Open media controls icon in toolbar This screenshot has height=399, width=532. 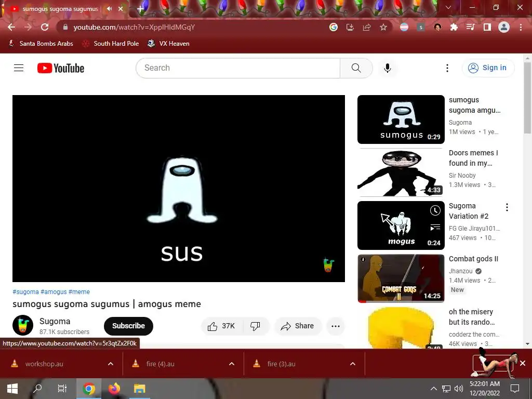click(470, 27)
